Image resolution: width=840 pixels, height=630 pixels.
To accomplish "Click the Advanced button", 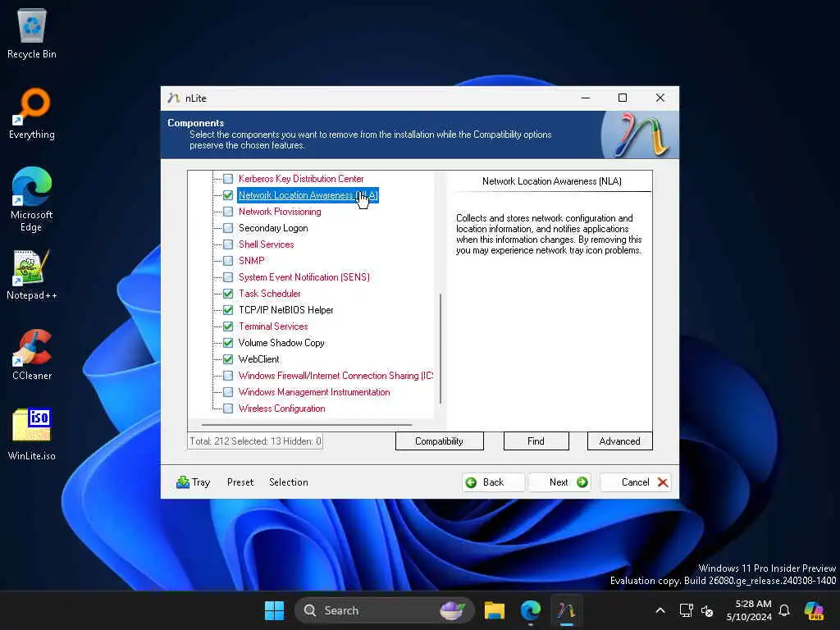I will 620,441.
